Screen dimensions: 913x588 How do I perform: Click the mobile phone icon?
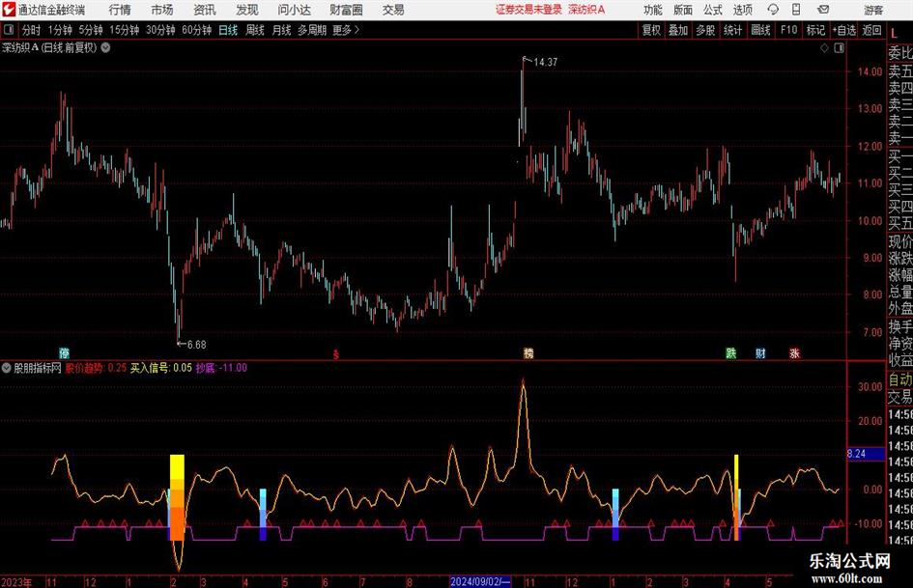[x=796, y=10]
